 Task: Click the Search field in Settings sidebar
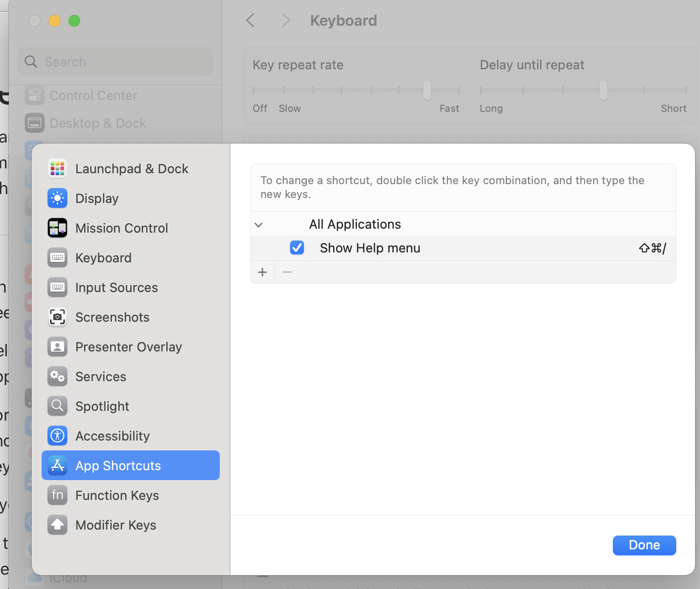[115, 62]
